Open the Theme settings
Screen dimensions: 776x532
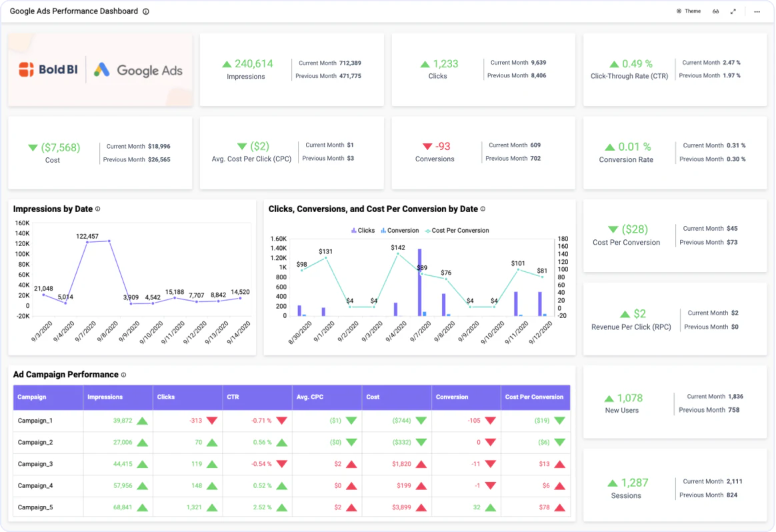click(x=689, y=11)
